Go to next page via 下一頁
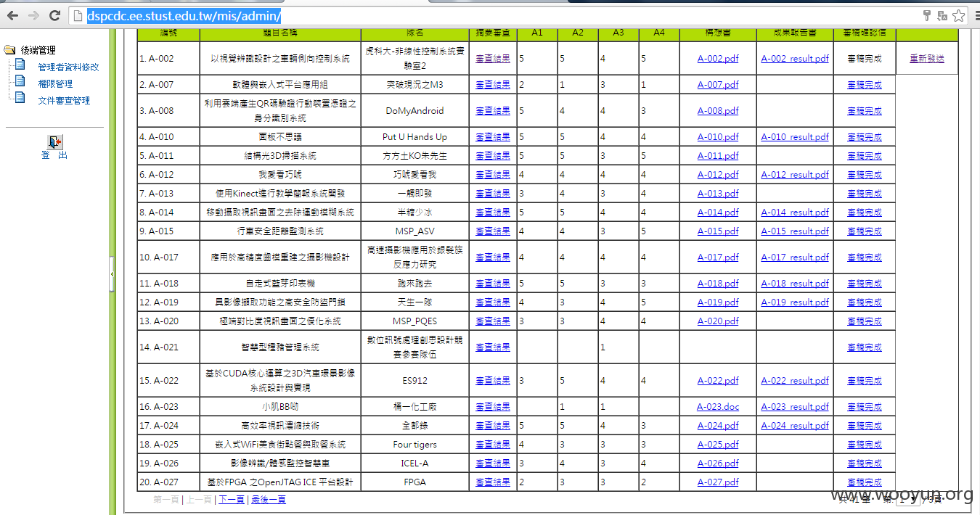The height and width of the screenshot is (515, 980). (232, 500)
